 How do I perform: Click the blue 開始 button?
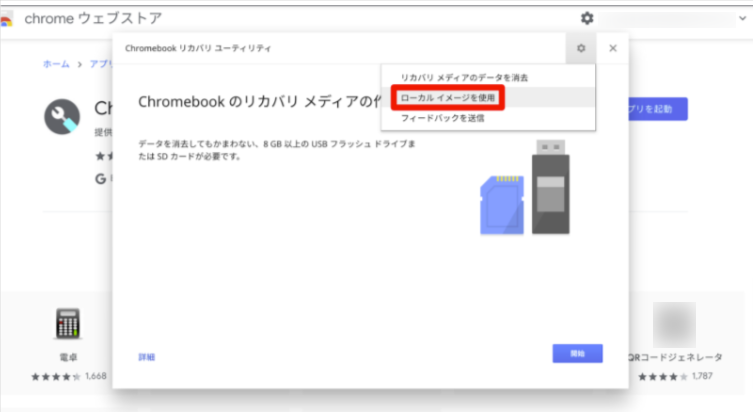click(577, 353)
